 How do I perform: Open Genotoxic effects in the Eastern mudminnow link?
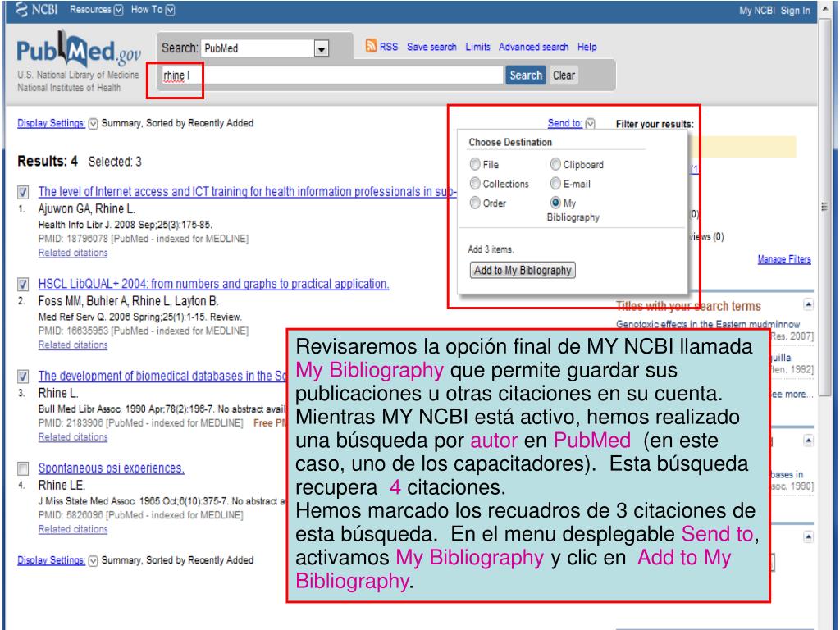point(708,324)
